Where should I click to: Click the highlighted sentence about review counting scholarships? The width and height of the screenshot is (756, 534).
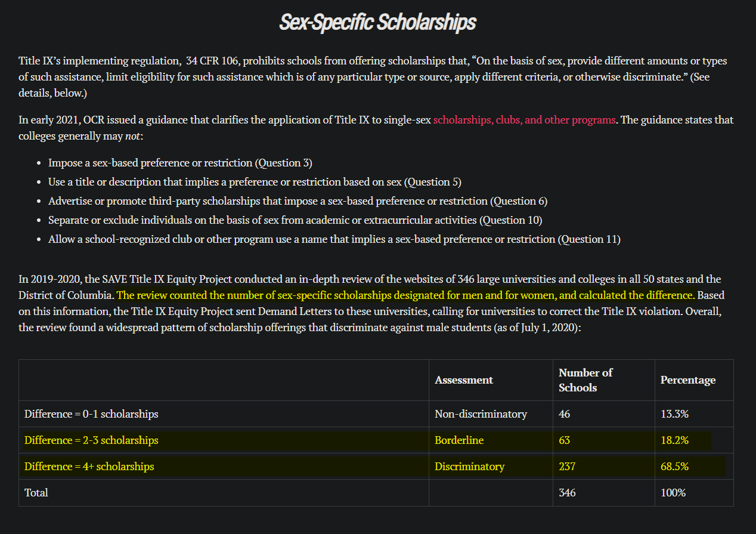click(405, 295)
